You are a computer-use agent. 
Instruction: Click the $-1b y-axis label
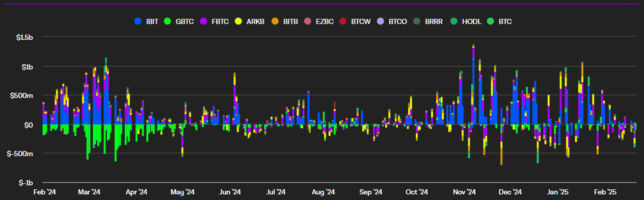tap(25, 183)
